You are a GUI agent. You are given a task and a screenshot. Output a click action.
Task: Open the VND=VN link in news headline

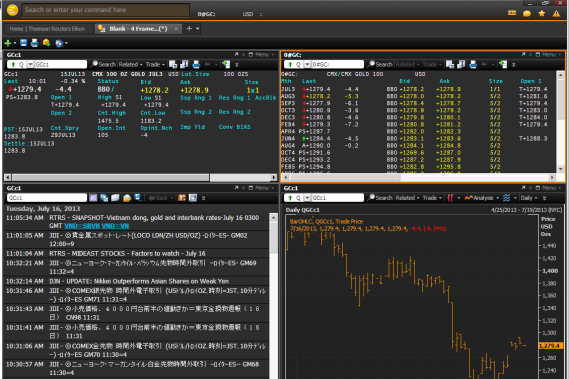click(115, 226)
